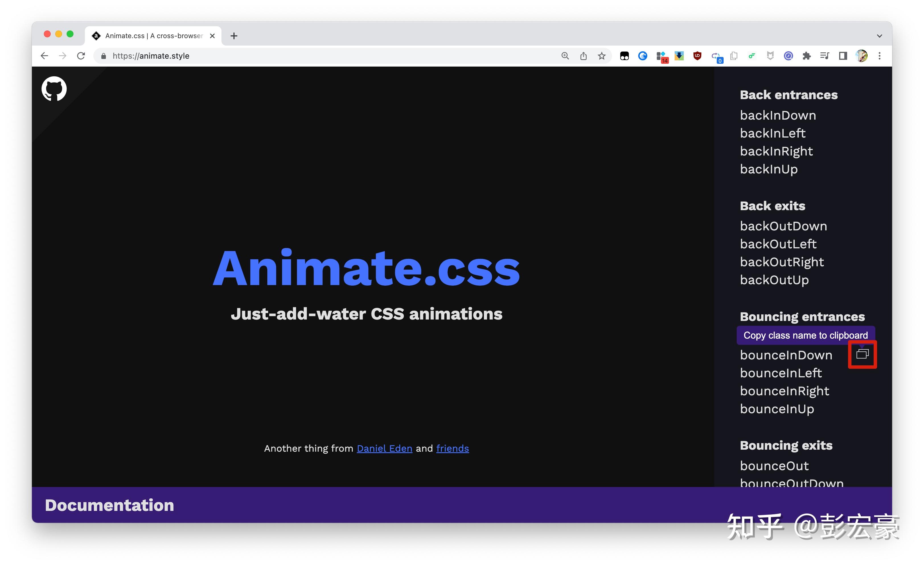The height and width of the screenshot is (565, 924).
Task: Follow the friends link
Action: 452,448
